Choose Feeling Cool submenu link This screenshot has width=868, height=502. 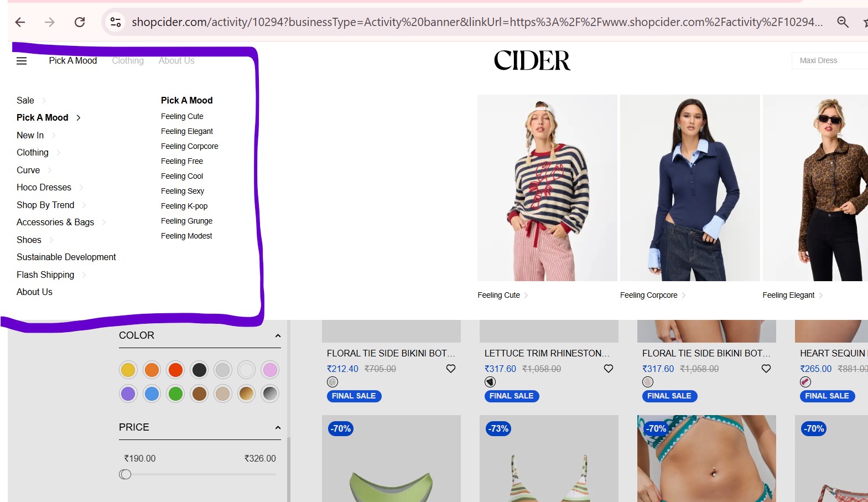pos(182,176)
